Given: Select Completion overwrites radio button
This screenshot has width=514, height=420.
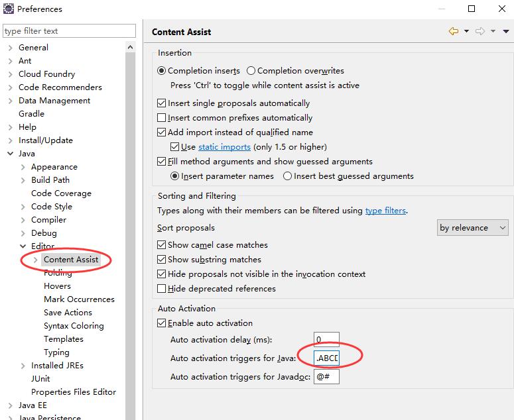Looking at the screenshot, I should coord(251,71).
